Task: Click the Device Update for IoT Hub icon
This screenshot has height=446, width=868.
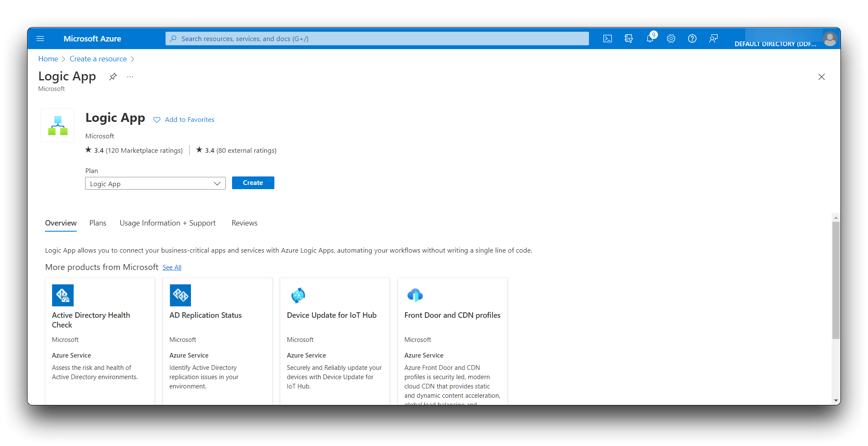Action: point(298,295)
